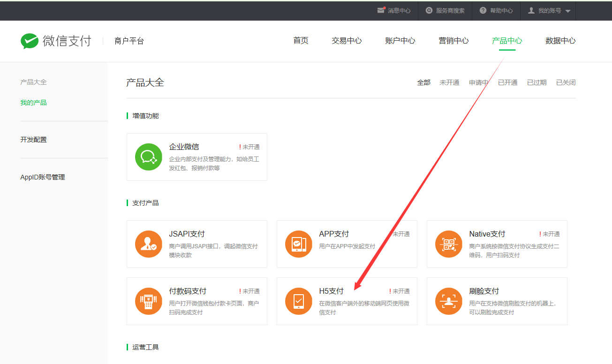The height and width of the screenshot is (364, 612).
Task: Go to the 数据中心 navigation tab
Action: [x=560, y=41]
